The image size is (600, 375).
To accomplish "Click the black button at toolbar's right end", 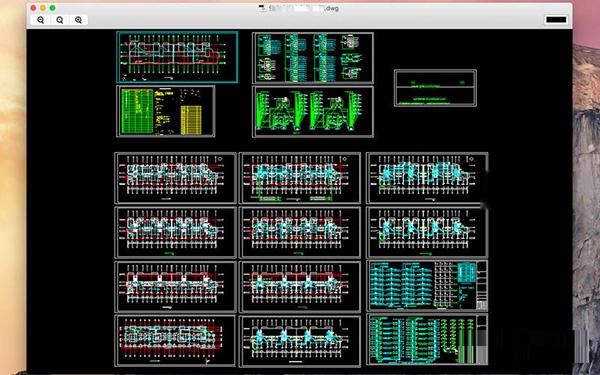I will [556, 20].
